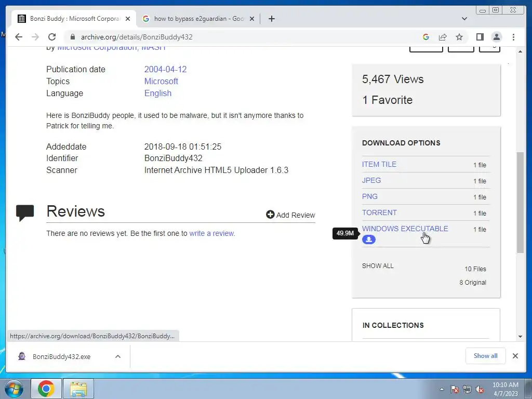Click the muted volume tray icon
532x399 pixels.
tap(480, 390)
